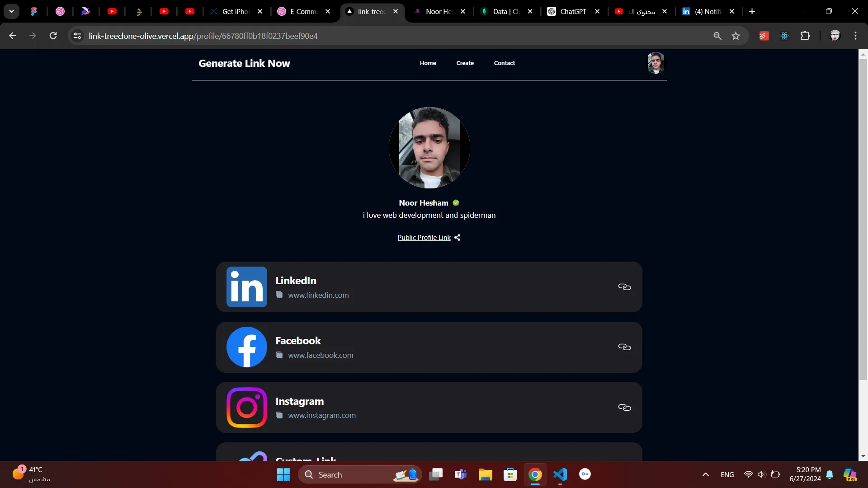View site information for the vercel.app page
This screenshot has height=488, width=868.
click(x=77, y=36)
